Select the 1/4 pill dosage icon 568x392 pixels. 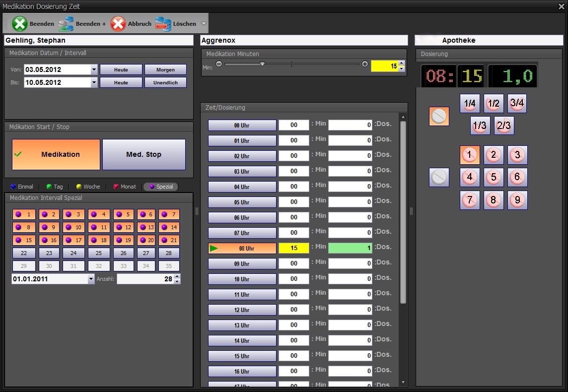tap(469, 104)
